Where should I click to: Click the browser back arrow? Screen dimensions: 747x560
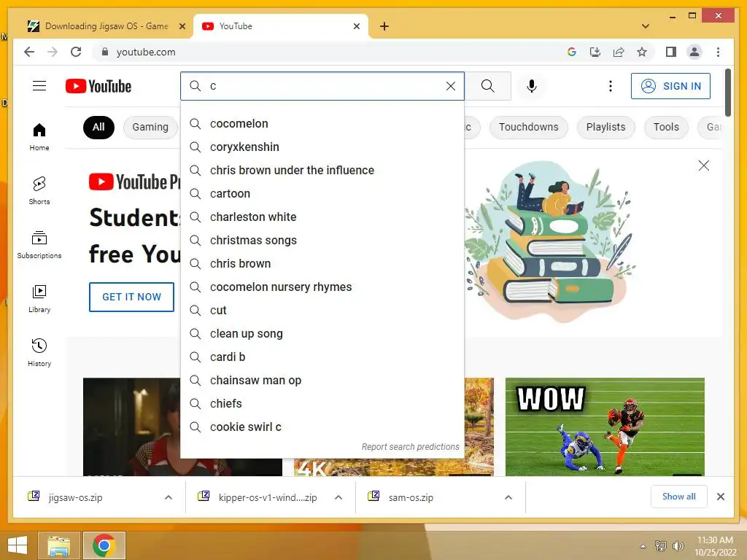29,52
